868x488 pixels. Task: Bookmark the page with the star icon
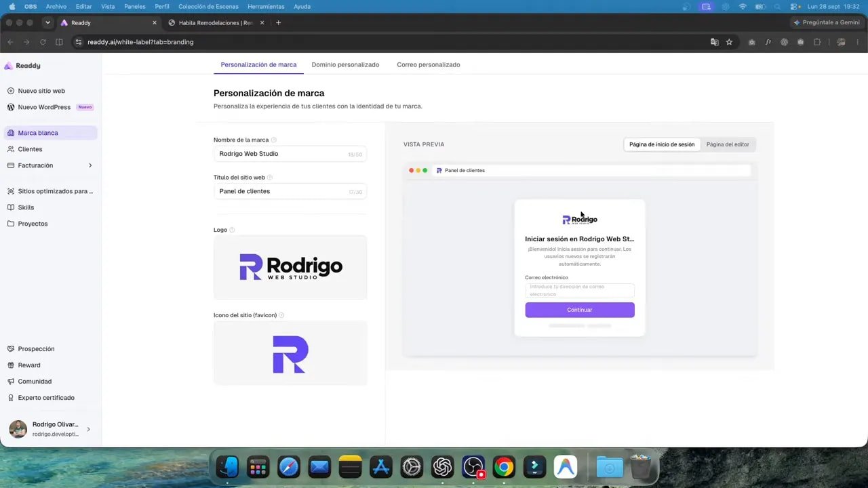pyautogui.click(x=729, y=42)
